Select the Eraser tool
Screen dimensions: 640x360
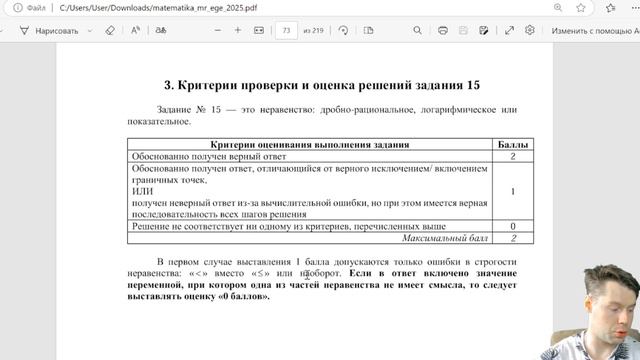pyautogui.click(x=110, y=31)
